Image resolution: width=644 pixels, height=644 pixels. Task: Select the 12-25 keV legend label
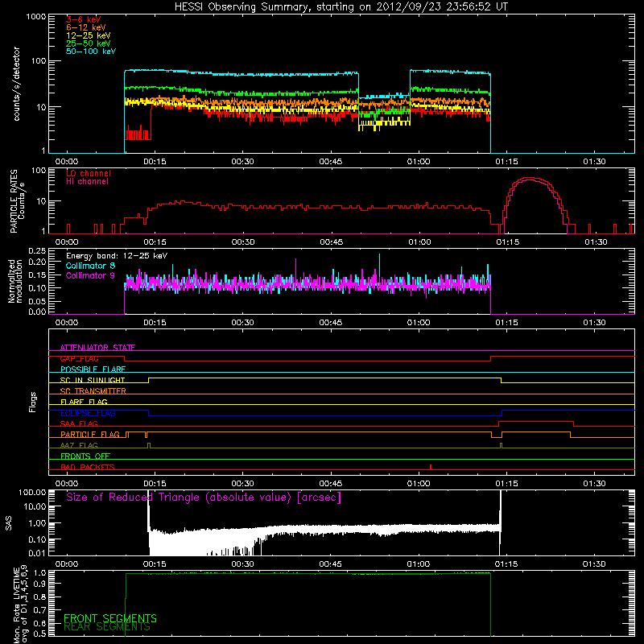click(x=88, y=35)
